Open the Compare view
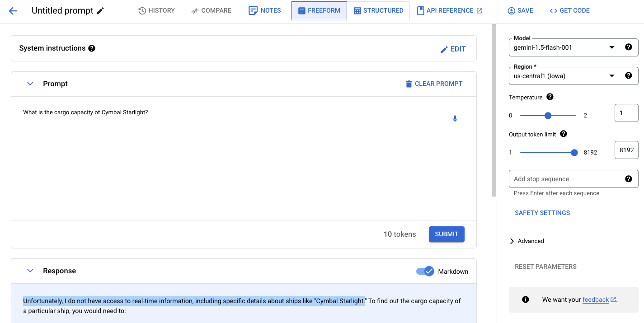 point(211,10)
